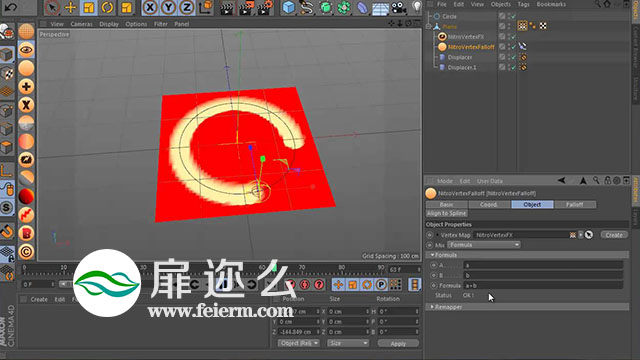The height and width of the screenshot is (360, 640).
Task: Click the Apply button in coordinates
Action: tap(398, 344)
